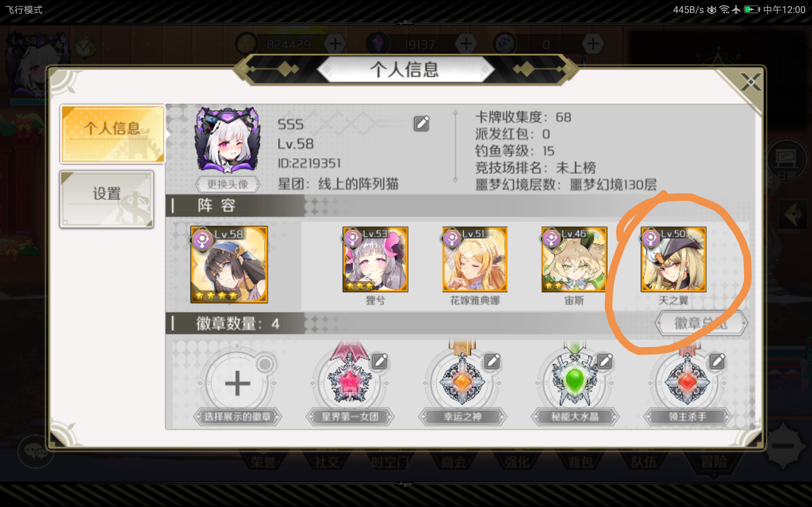This screenshot has width=812, height=507.
Task: Click edit pencil on 领主杀手 badge
Action: click(x=717, y=361)
